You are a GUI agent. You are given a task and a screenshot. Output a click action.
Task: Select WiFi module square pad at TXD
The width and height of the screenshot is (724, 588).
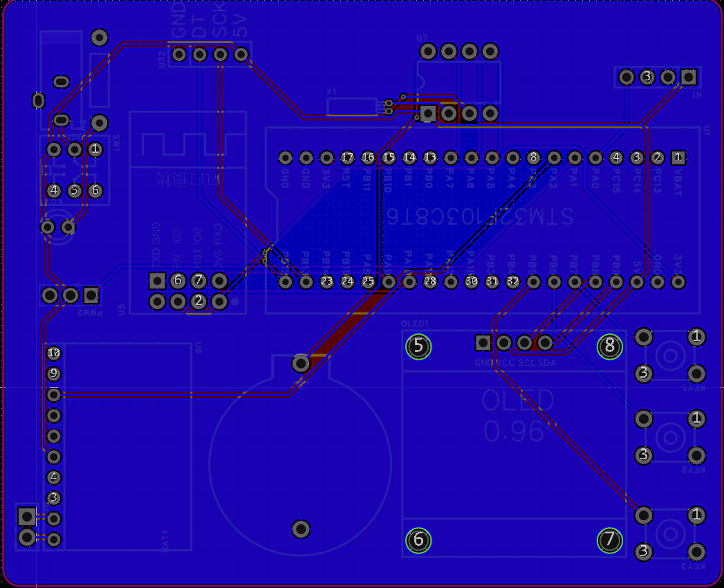pos(157,280)
